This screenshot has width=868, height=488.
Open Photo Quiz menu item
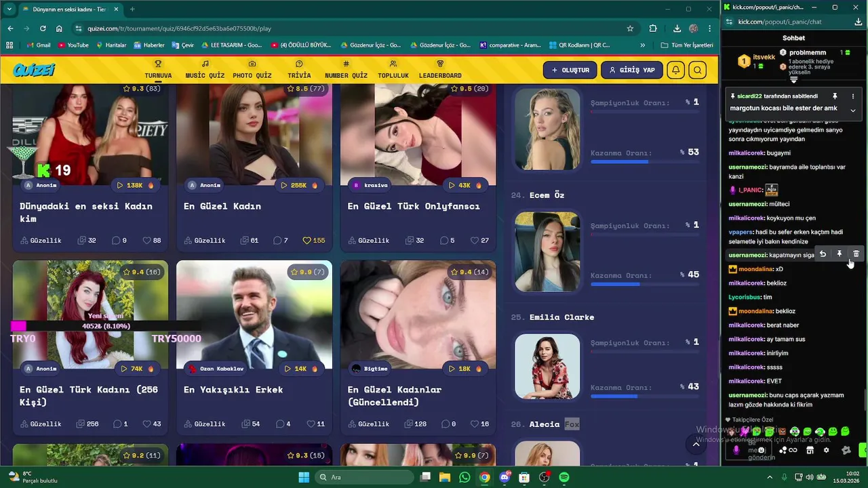point(252,70)
